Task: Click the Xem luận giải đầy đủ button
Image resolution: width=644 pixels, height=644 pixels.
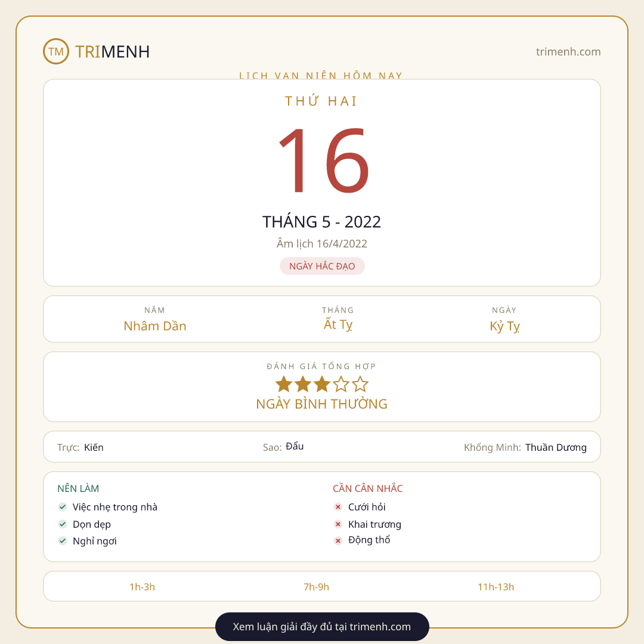Action: coord(322,626)
